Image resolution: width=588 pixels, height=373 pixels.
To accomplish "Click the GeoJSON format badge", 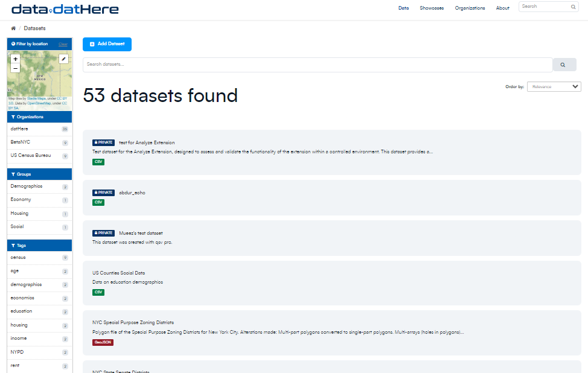I will [x=103, y=342].
